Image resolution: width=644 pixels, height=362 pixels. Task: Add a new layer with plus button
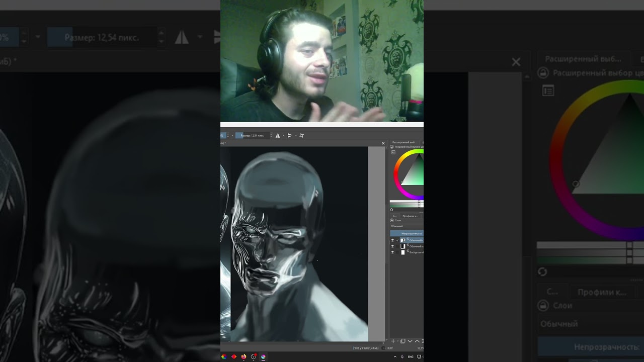click(393, 341)
